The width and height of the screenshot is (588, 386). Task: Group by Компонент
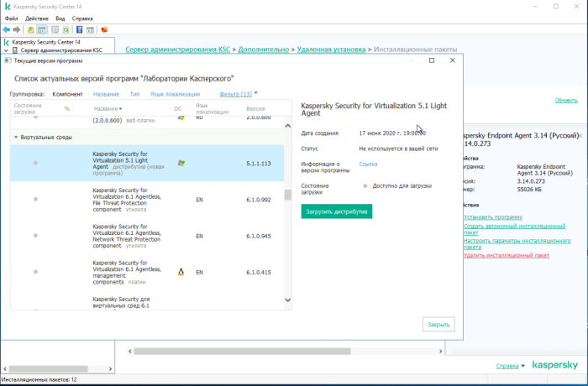tap(67, 94)
